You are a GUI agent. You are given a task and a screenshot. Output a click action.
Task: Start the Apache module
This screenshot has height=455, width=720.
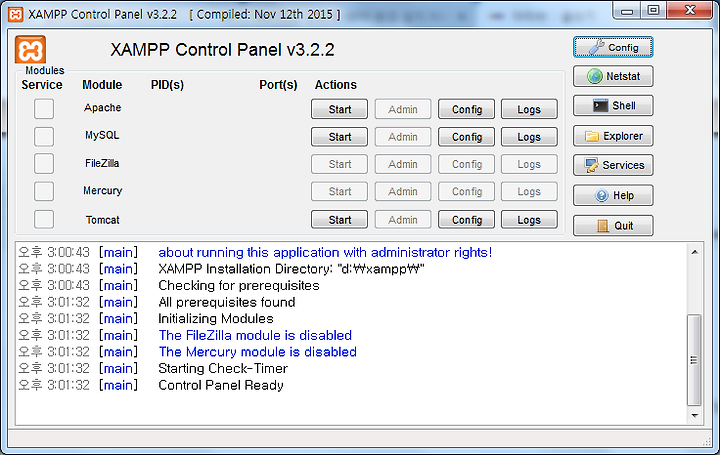[339, 109]
